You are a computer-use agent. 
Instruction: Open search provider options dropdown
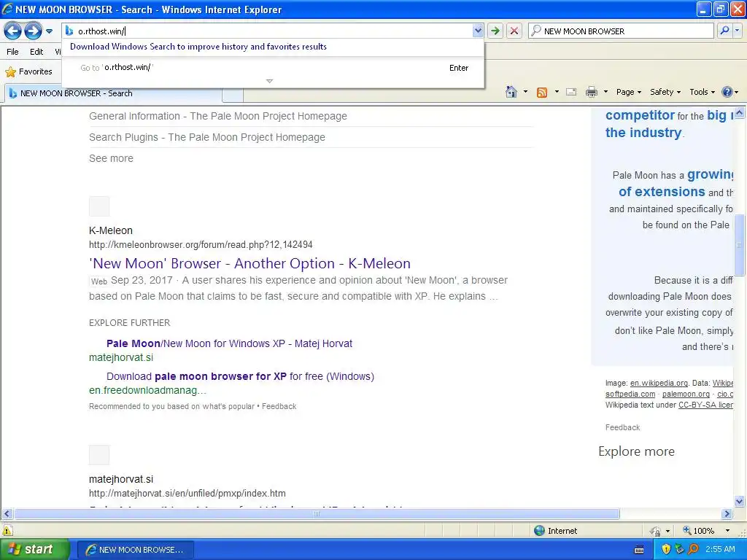(x=738, y=31)
